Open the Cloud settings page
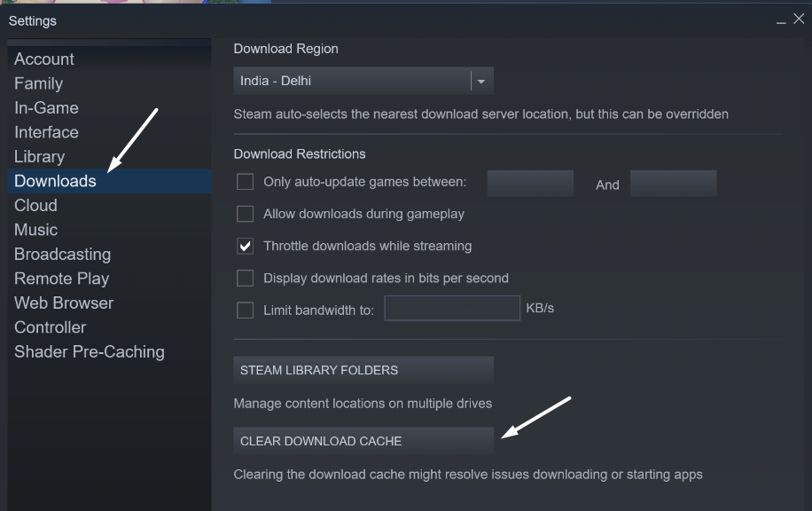 35,205
